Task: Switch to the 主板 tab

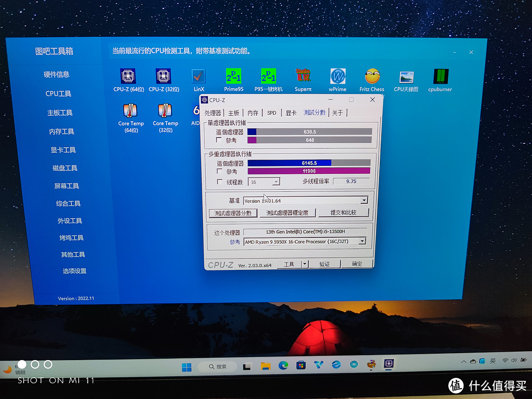Action: coord(233,113)
